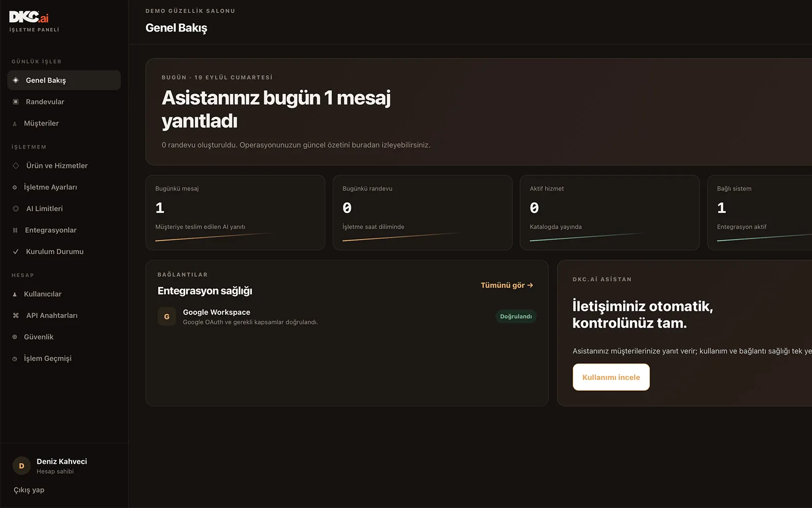Click the Doğrulandı status badge
Viewport: 812px width, 508px height.
click(516, 316)
